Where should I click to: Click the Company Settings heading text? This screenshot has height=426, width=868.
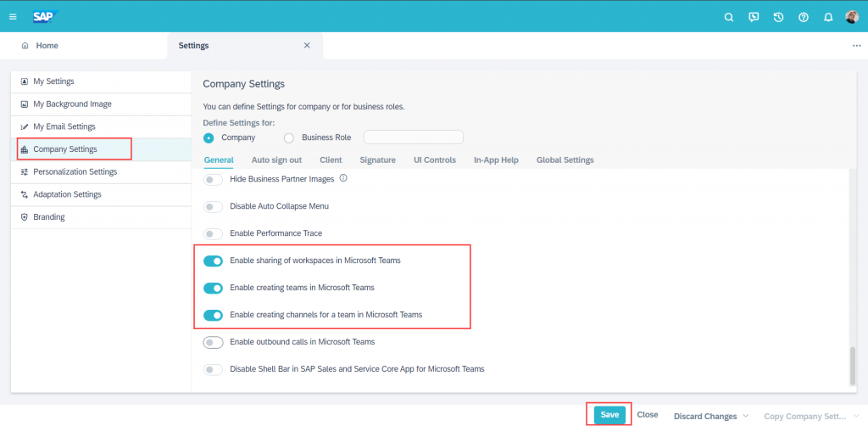click(243, 84)
